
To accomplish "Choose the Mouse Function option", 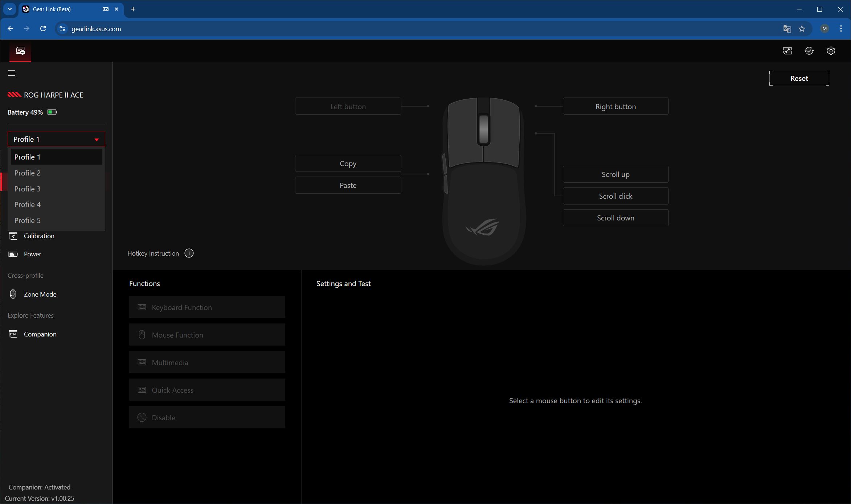I will (207, 335).
